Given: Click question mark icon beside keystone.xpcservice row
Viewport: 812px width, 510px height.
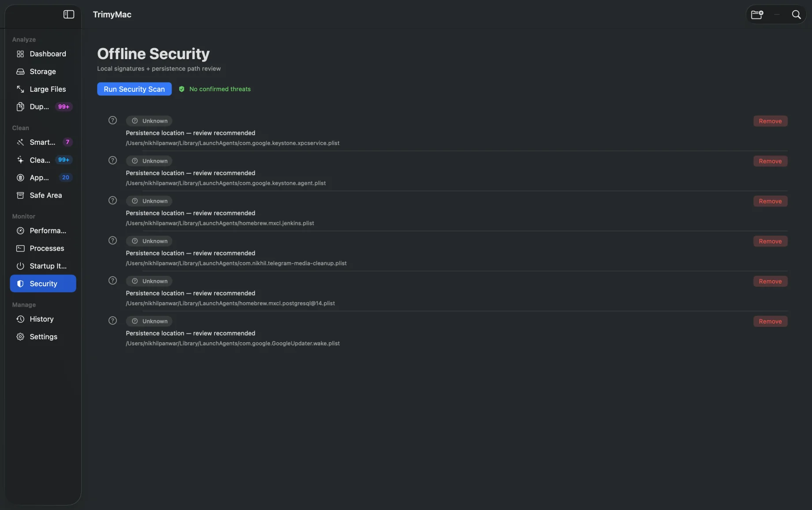Looking at the screenshot, I should (113, 120).
